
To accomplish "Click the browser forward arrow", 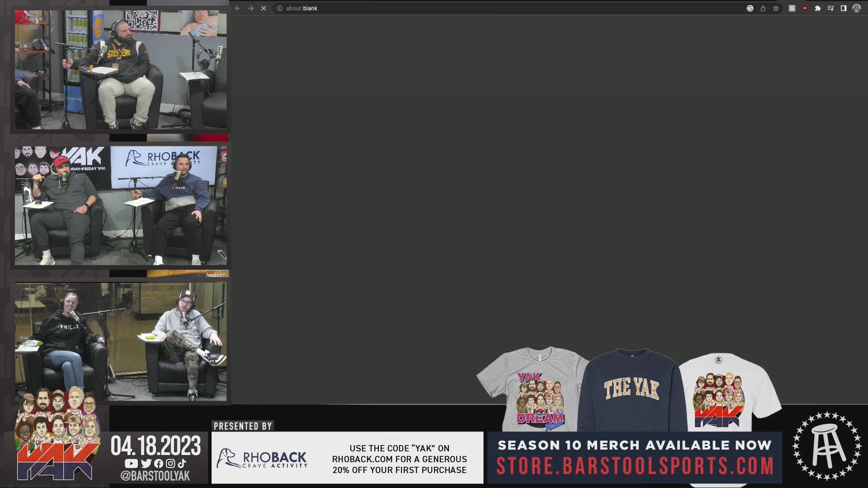I will point(250,8).
